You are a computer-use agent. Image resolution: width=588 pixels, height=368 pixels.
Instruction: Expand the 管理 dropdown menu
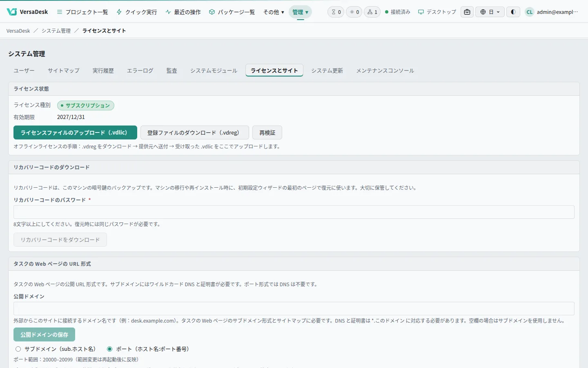300,12
